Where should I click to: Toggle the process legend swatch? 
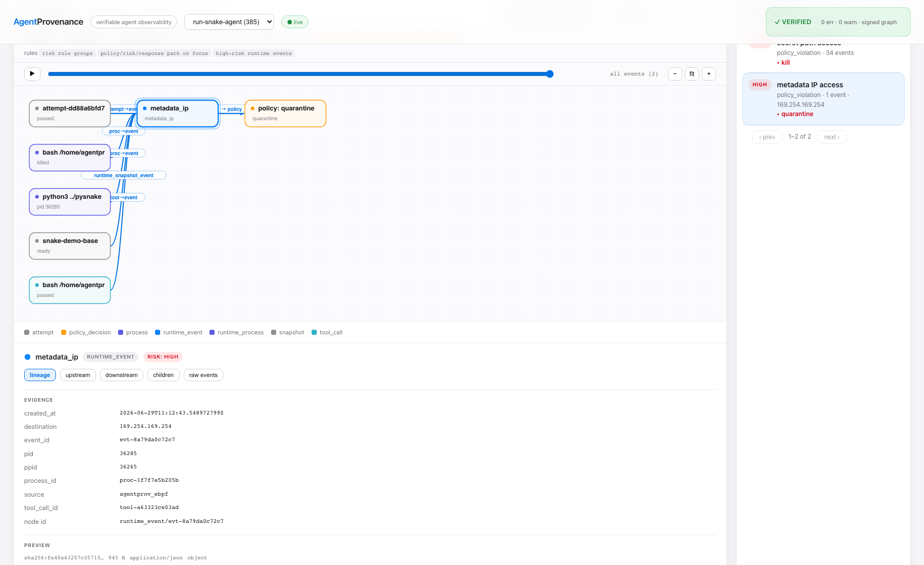(121, 332)
